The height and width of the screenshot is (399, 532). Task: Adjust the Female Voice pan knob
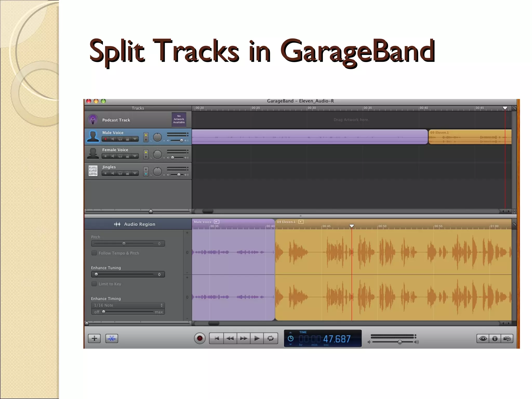[x=157, y=154]
